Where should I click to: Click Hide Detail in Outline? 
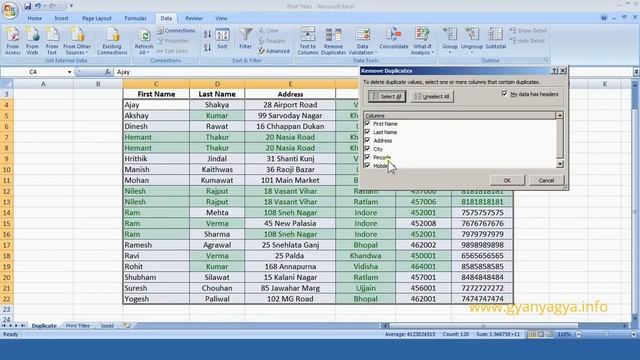(527, 41)
